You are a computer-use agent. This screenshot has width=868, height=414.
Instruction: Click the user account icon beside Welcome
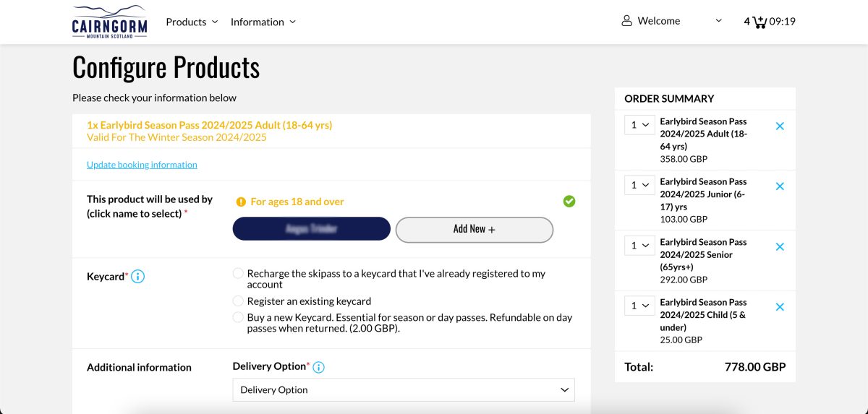(627, 21)
